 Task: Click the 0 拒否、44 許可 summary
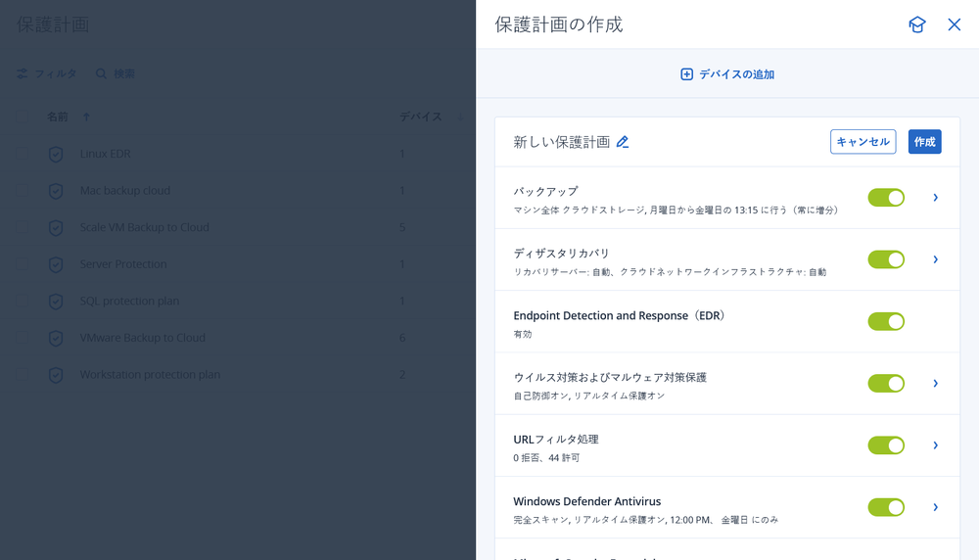click(546, 457)
